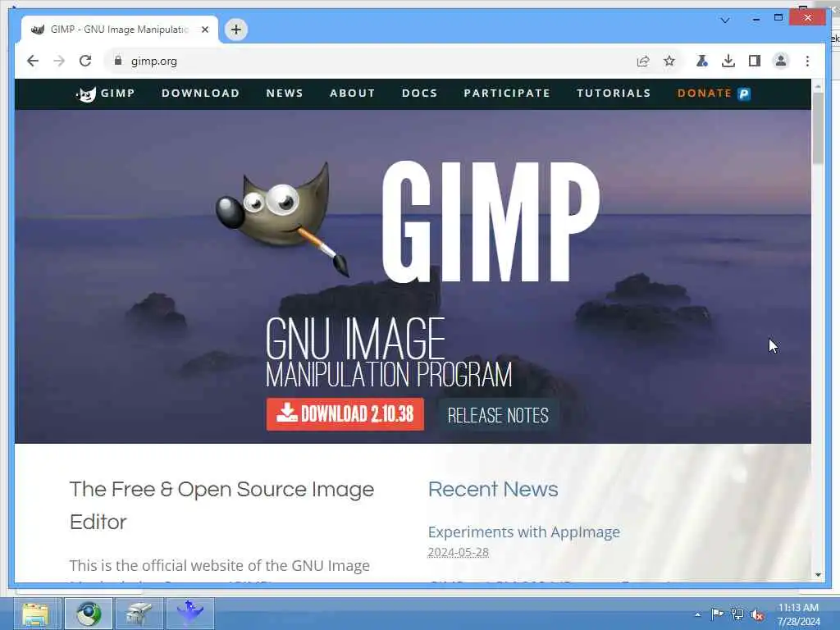Close the GIMP tab
The width and height of the screenshot is (840, 630).
[x=204, y=30]
